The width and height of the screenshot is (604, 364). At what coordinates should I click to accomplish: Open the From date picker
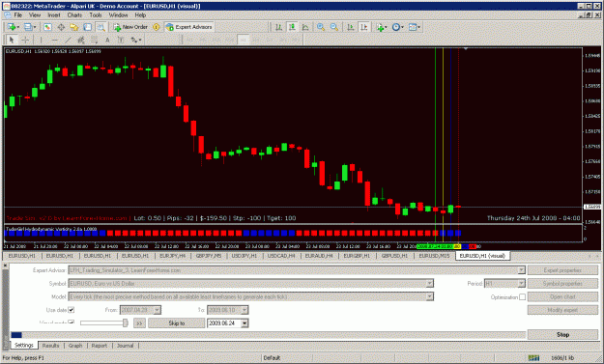click(x=157, y=310)
